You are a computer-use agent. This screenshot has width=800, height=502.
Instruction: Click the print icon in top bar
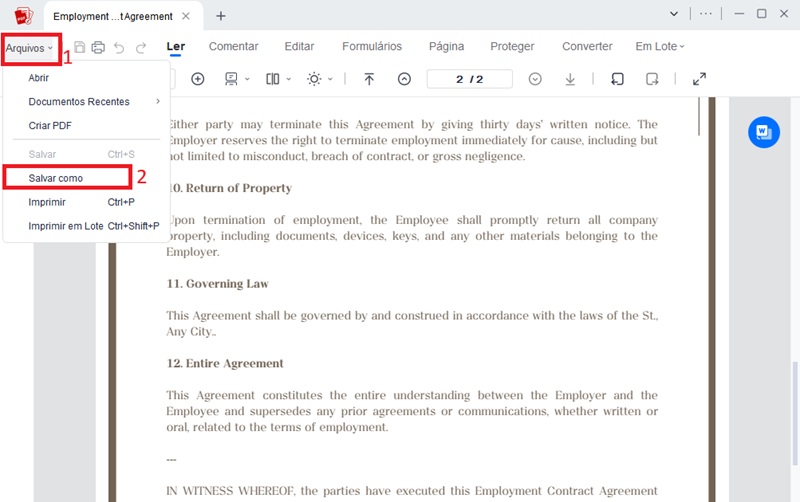pyautogui.click(x=98, y=47)
